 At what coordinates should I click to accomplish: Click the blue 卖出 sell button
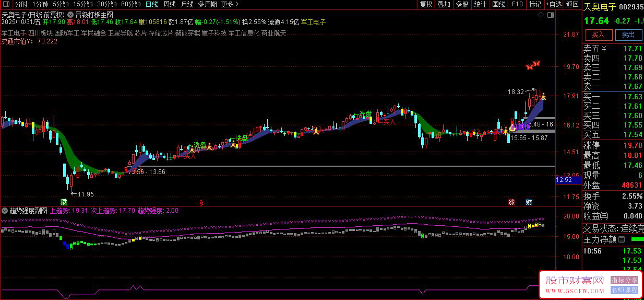(x=628, y=35)
